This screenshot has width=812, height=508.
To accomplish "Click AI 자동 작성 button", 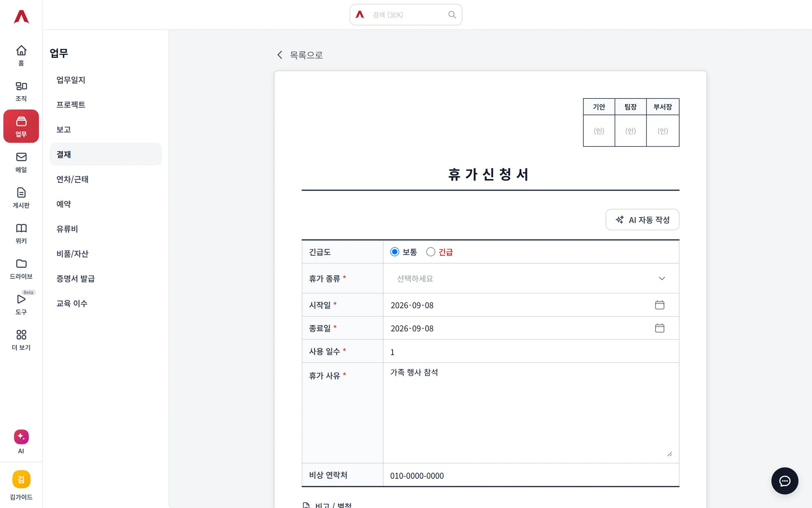I will click(642, 219).
